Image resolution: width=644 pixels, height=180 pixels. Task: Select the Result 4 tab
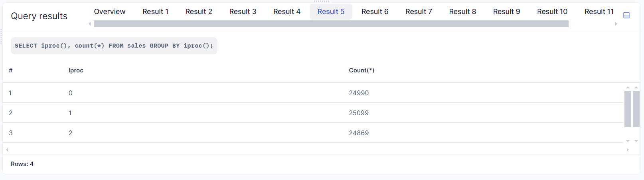(x=286, y=12)
